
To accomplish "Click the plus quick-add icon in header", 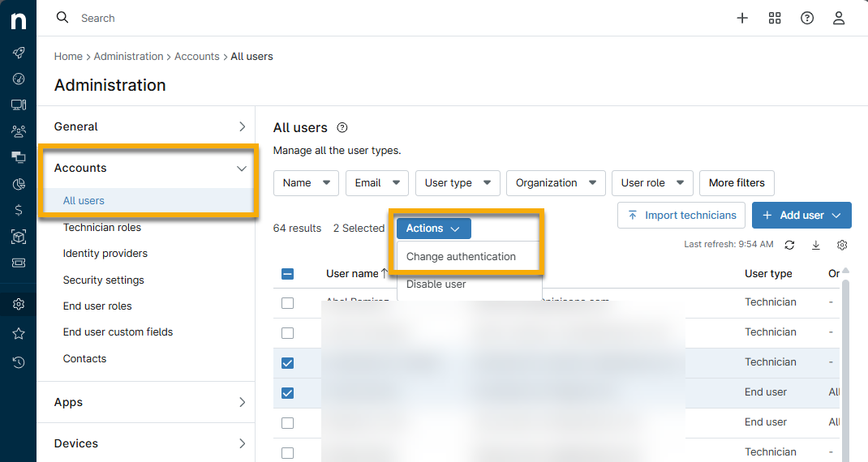I will [742, 19].
